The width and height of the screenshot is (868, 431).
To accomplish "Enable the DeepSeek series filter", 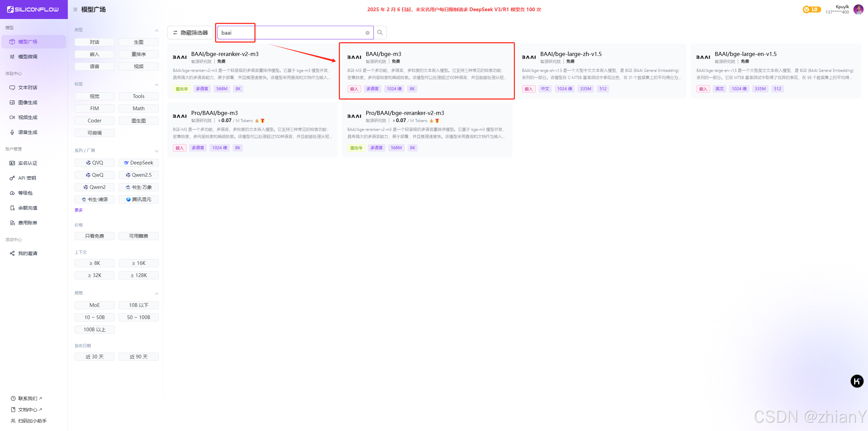I will click(138, 163).
